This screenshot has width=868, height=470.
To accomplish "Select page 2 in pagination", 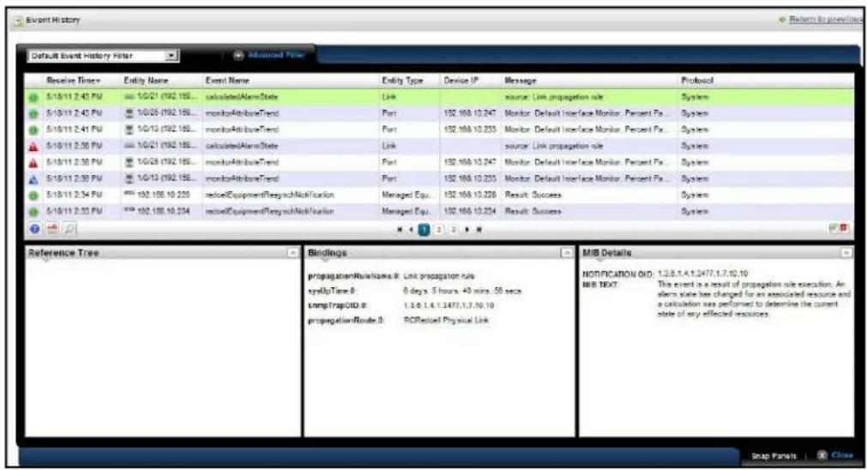I will (438, 230).
